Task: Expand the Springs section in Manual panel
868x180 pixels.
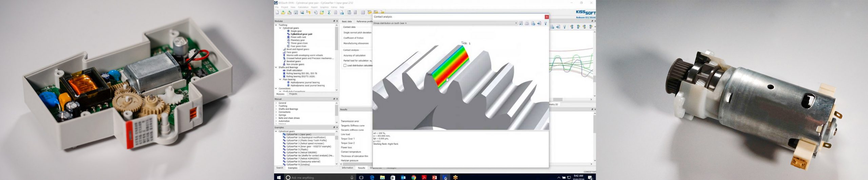Action: [x=276, y=115]
